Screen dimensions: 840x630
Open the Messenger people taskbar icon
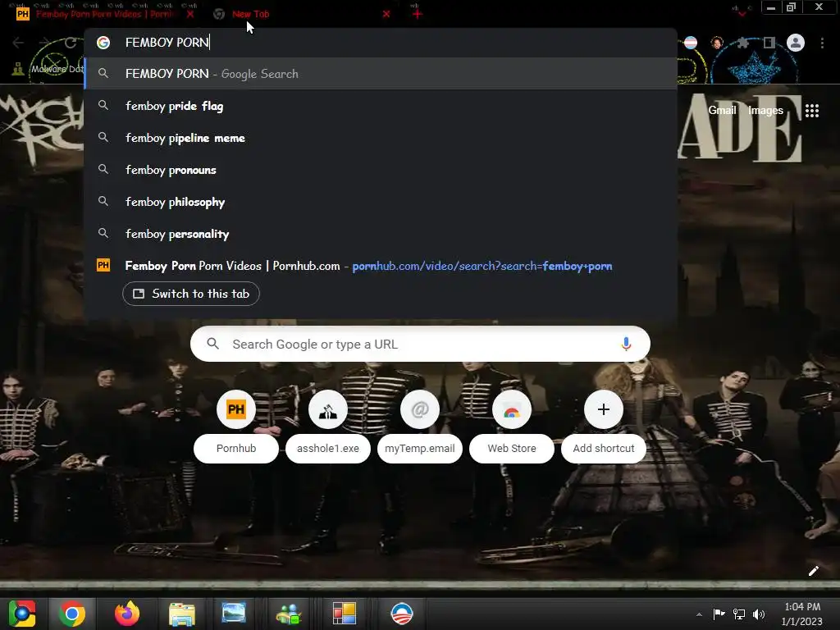(289, 614)
